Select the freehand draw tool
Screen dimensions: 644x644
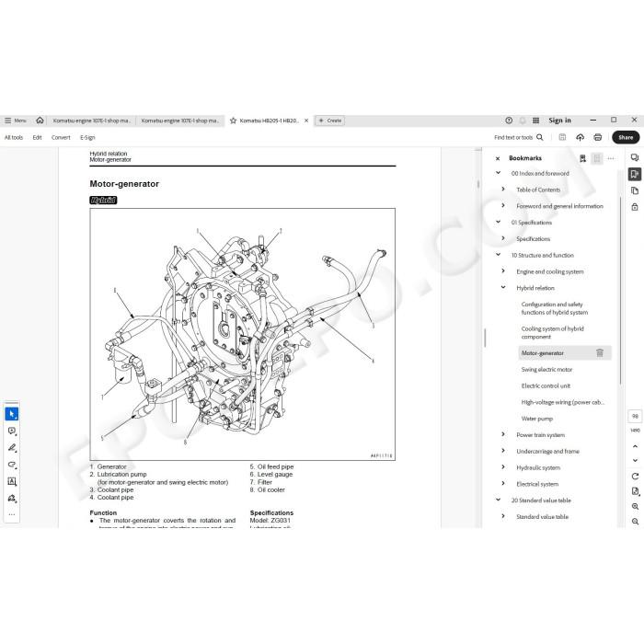click(11, 465)
